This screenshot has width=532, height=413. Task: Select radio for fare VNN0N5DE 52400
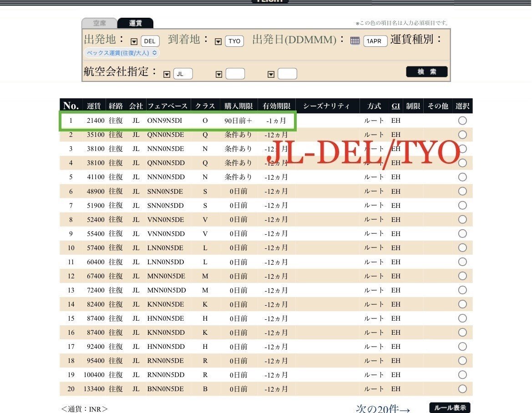click(462, 219)
